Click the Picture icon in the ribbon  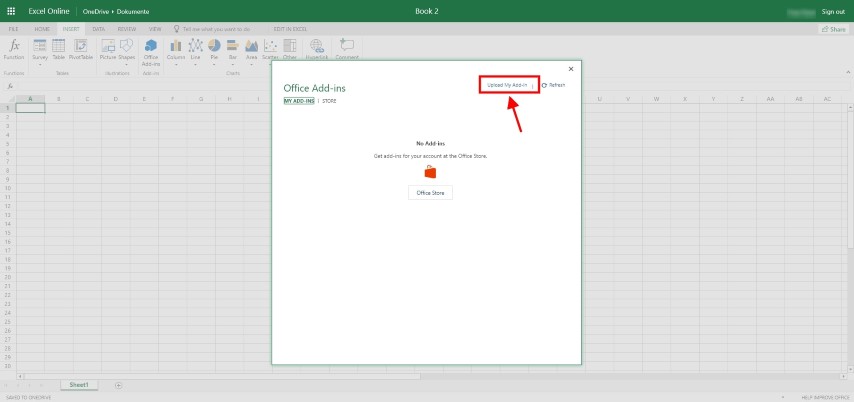point(107,50)
